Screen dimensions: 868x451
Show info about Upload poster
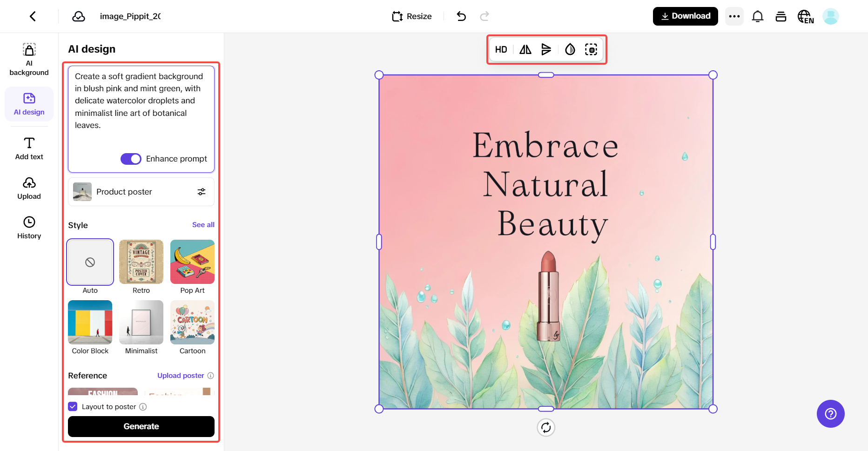tap(210, 376)
